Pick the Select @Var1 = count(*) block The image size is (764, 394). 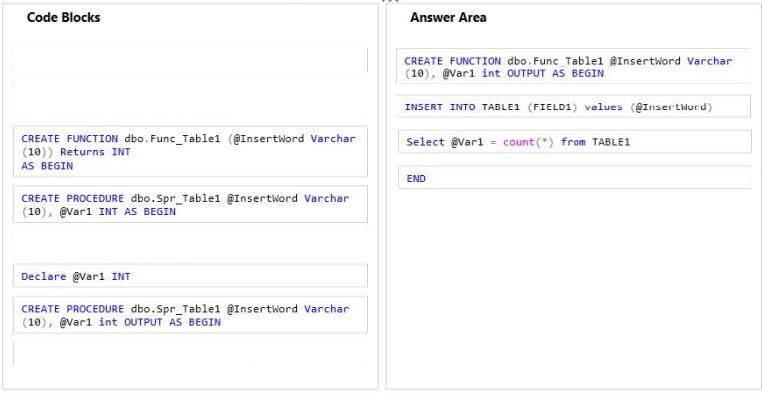[x=574, y=142]
